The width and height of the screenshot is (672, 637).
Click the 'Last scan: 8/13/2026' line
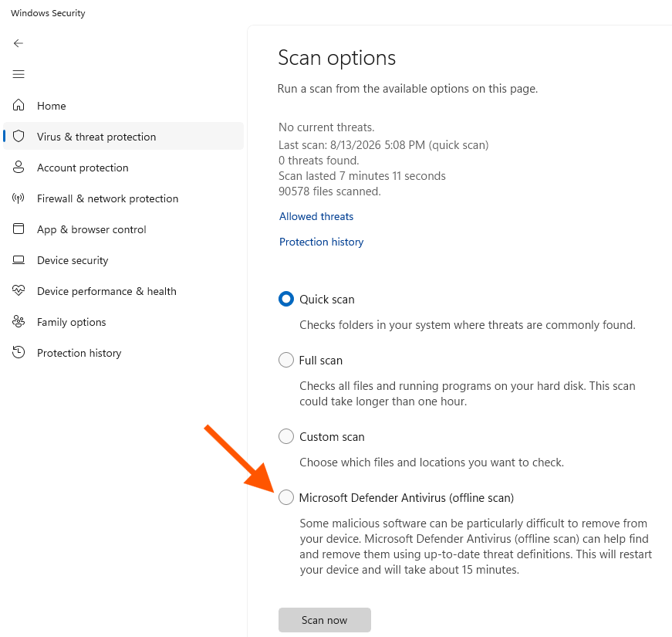tap(383, 145)
